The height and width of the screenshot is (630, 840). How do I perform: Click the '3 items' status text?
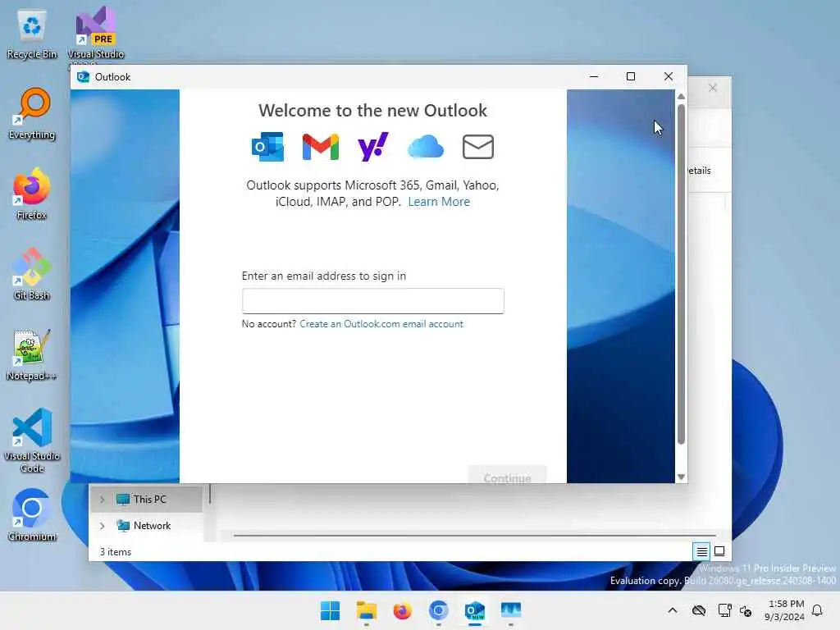pyautogui.click(x=115, y=552)
